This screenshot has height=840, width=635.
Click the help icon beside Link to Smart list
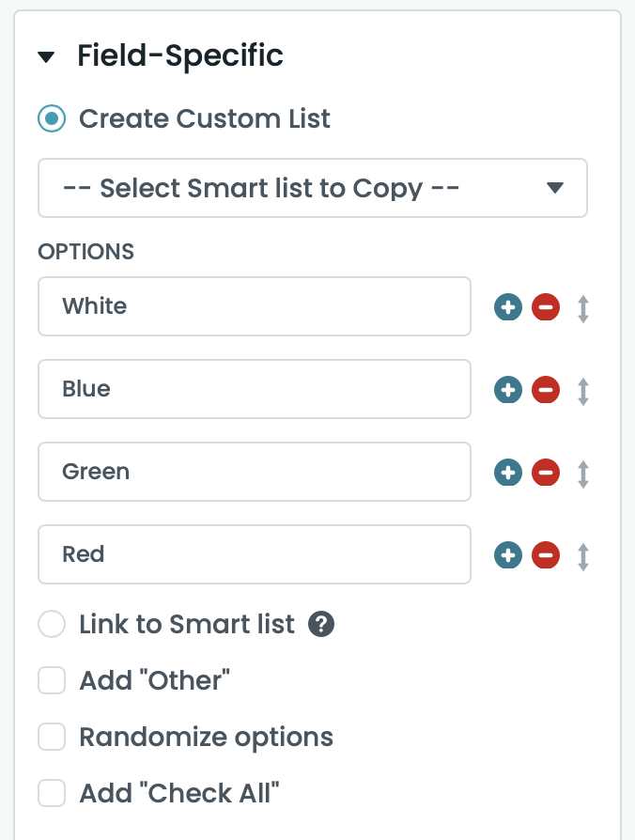click(322, 624)
